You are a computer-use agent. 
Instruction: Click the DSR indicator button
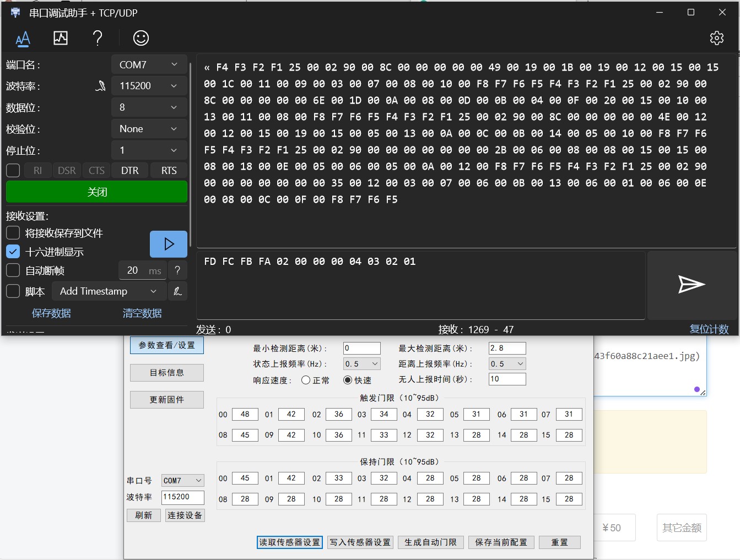[67, 171]
